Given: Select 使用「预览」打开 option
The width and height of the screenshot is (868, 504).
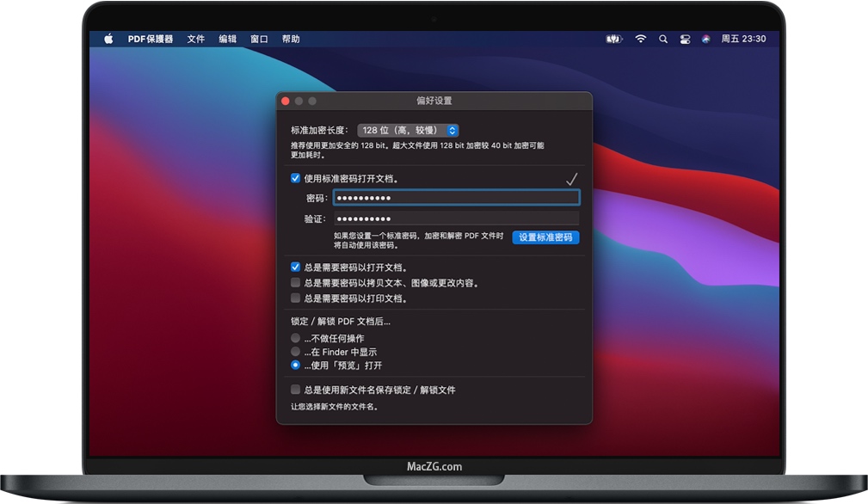Looking at the screenshot, I should click(x=295, y=365).
